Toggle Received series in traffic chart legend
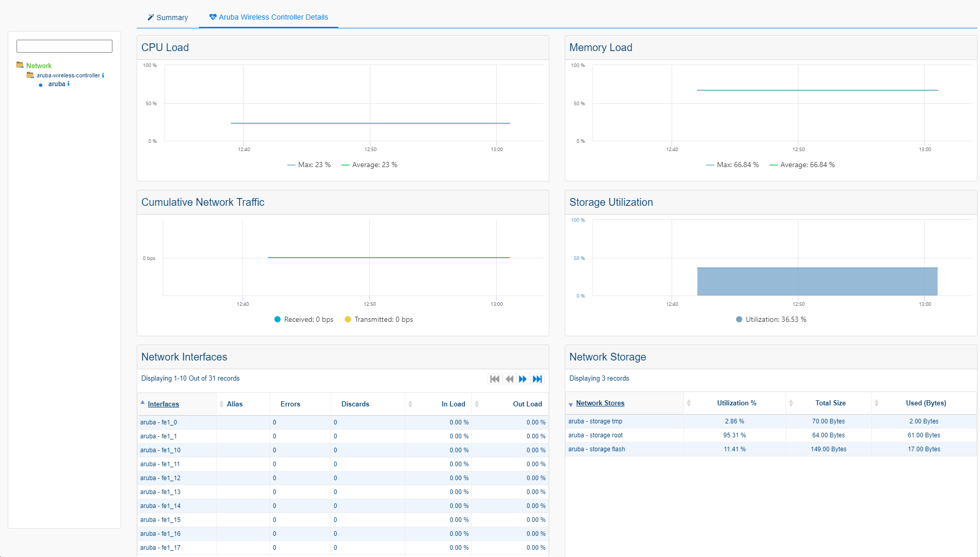 [303, 320]
